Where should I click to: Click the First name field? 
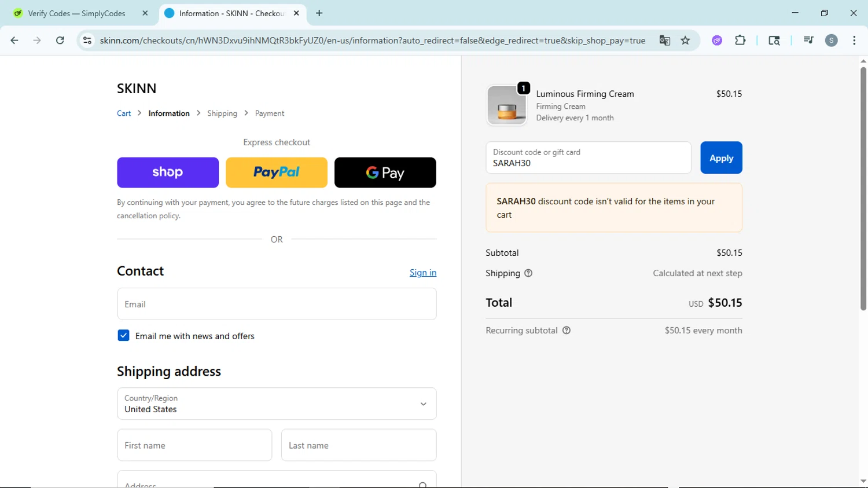point(194,445)
